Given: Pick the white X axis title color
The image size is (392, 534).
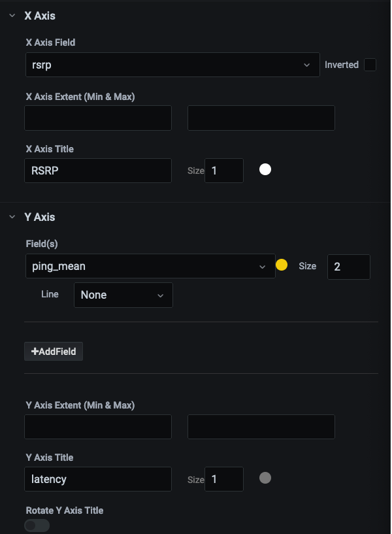Looking at the screenshot, I should pos(265,169).
